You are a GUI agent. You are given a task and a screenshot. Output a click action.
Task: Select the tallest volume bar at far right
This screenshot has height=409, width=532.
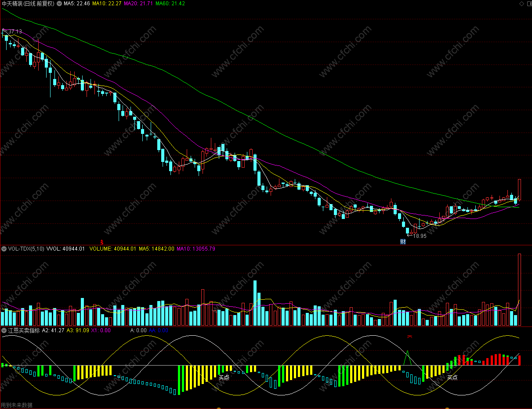[519, 290]
